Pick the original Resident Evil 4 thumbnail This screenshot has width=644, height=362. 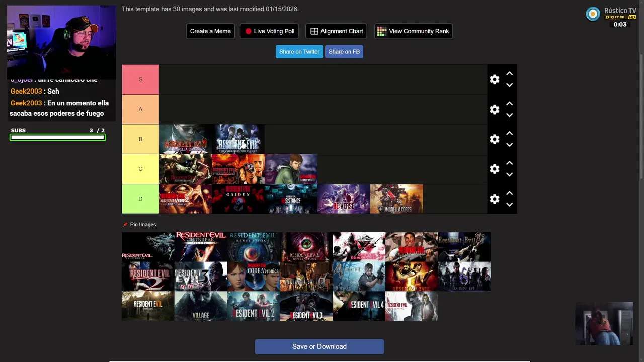click(359, 277)
